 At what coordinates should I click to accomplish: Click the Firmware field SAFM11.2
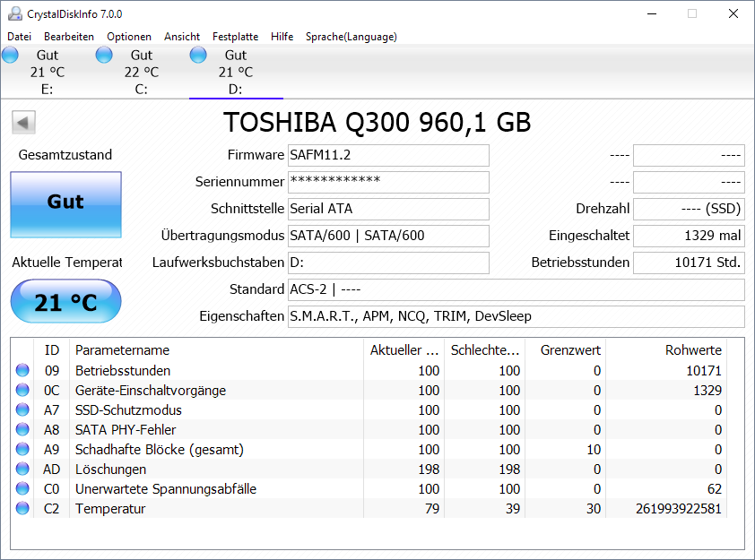click(x=388, y=155)
